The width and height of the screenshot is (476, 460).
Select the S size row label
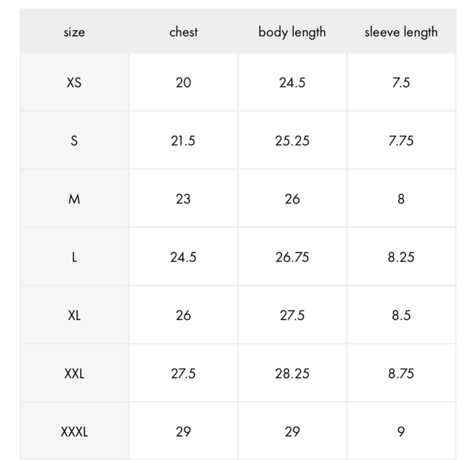(x=74, y=141)
